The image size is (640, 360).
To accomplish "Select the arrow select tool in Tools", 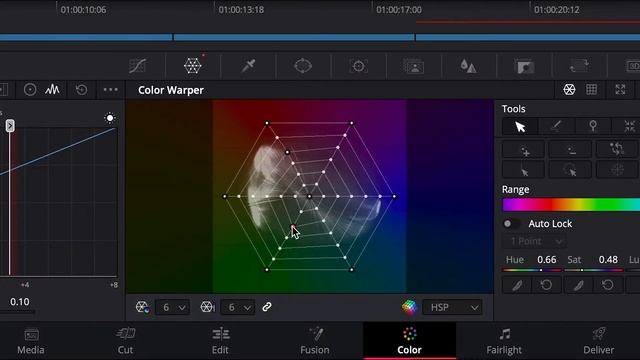I will click(520, 127).
